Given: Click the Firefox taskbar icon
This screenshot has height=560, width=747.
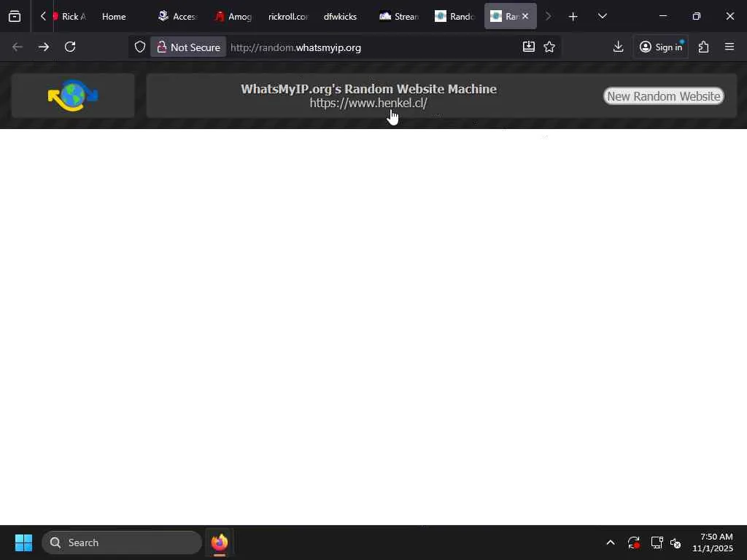Looking at the screenshot, I should [x=219, y=542].
